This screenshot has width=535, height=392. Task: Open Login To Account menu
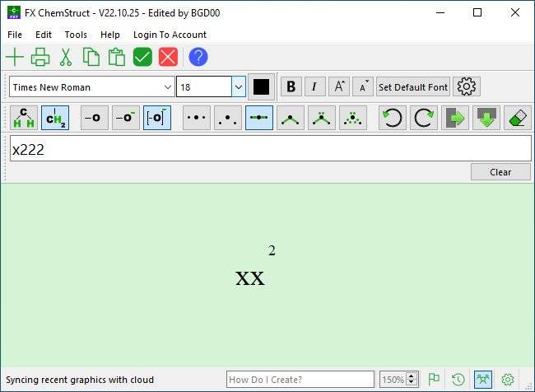(170, 35)
